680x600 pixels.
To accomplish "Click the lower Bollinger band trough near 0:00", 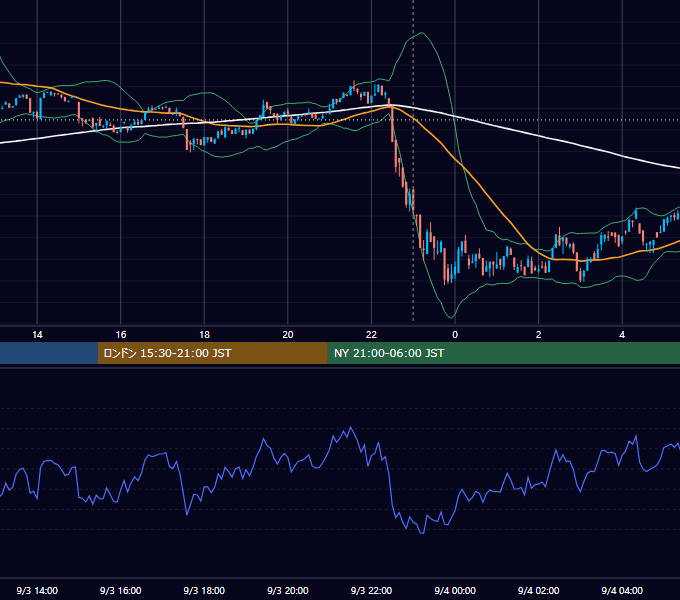I will pyautogui.click(x=452, y=317).
